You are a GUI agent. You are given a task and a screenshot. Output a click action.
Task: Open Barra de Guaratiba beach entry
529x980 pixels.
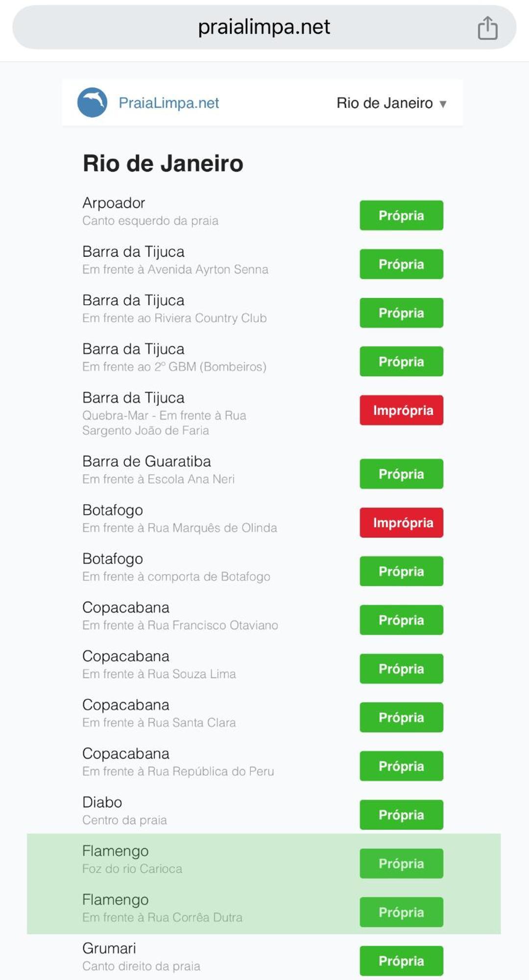[x=264, y=469]
